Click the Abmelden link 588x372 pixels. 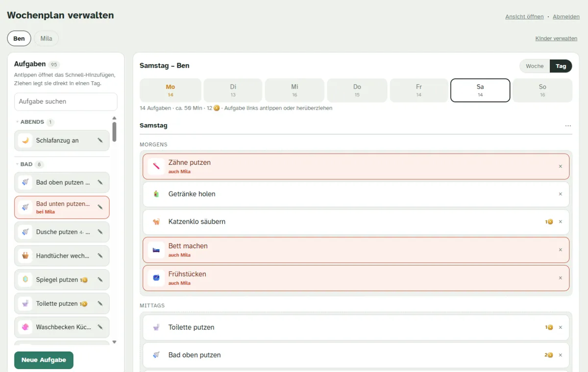click(x=566, y=17)
